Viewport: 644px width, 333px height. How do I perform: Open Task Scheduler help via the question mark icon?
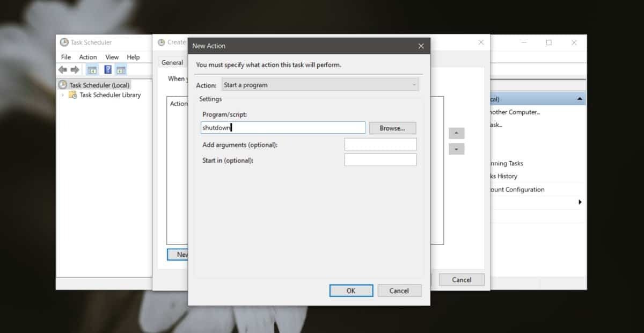coord(107,69)
